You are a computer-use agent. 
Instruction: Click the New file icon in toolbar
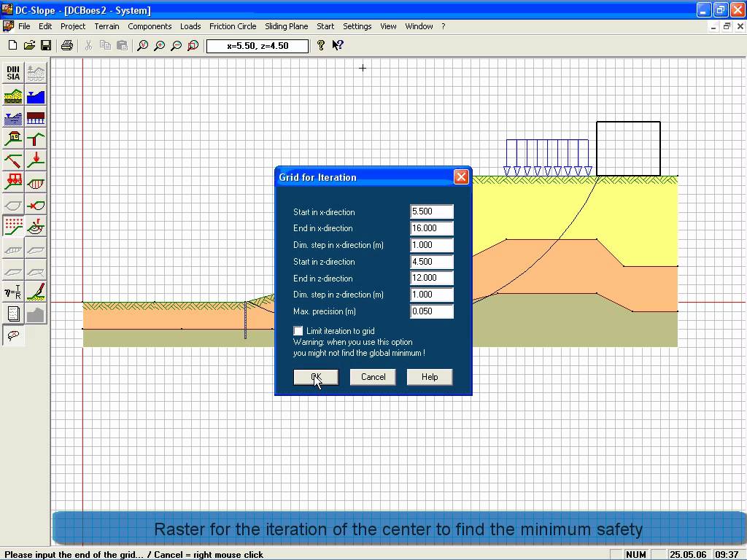tap(12, 45)
